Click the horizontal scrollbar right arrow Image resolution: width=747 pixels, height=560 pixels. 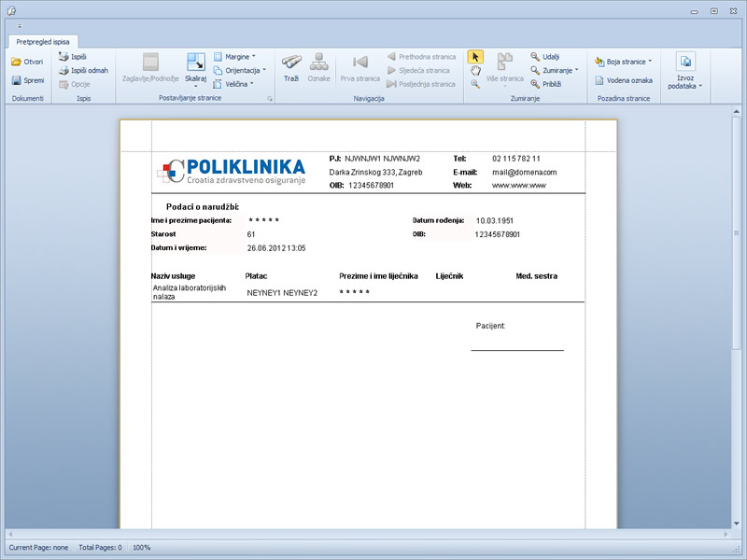click(726, 534)
